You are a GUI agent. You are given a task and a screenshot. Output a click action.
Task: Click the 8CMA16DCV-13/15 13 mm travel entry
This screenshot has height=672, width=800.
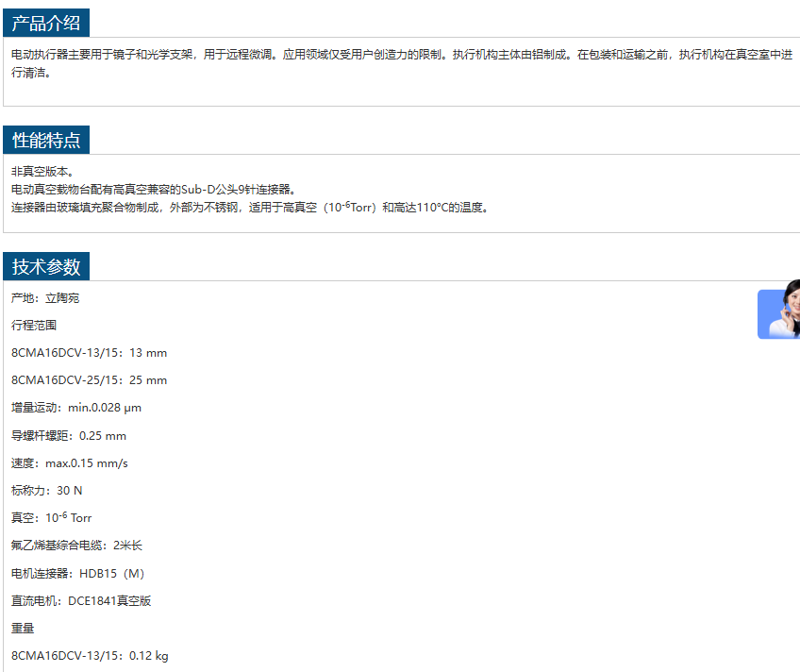tap(89, 353)
